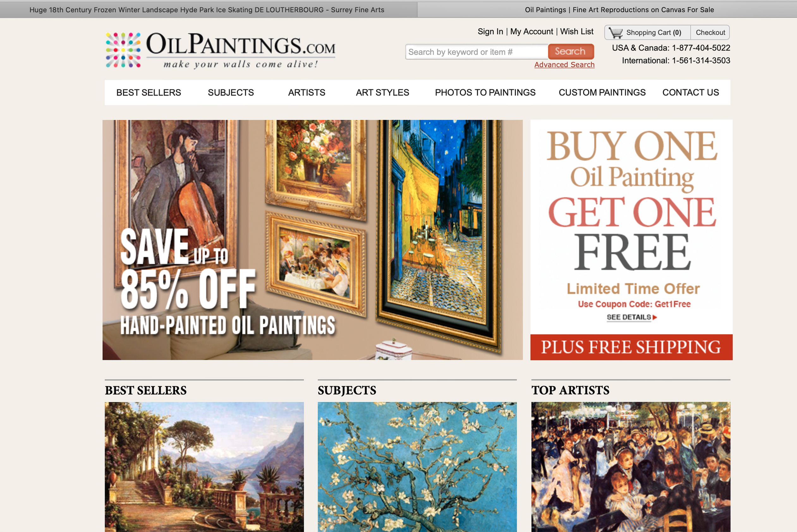
Task: Open the Advanced Search link
Action: (564, 64)
